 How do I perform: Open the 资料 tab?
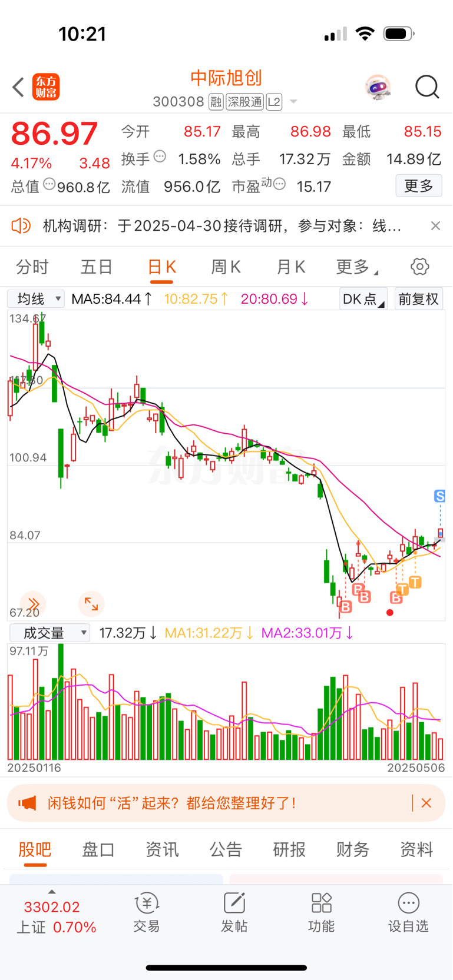416,849
